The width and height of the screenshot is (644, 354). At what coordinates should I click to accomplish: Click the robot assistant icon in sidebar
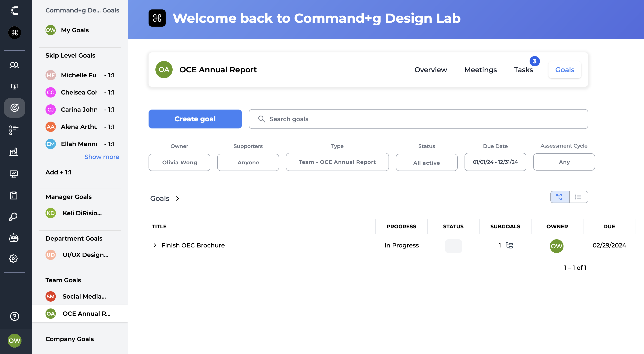(14, 238)
